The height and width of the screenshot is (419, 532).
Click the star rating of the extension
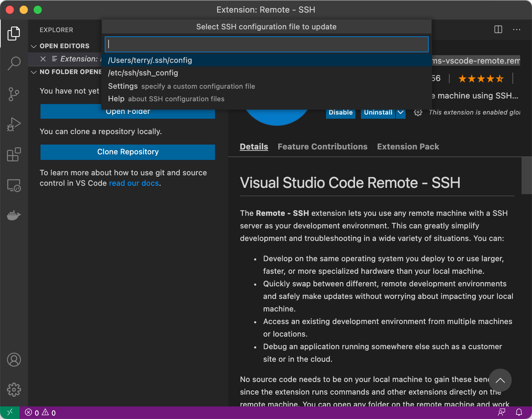481,79
